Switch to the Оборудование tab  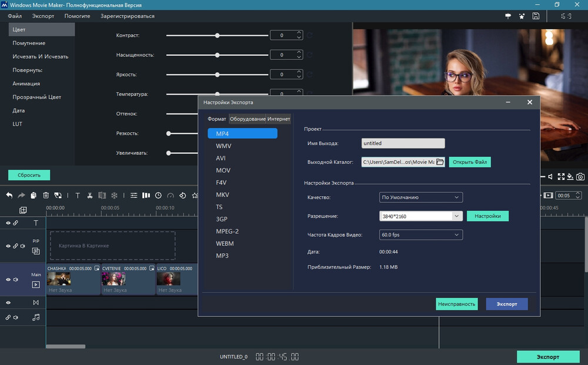pyautogui.click(x=247, y=119)
